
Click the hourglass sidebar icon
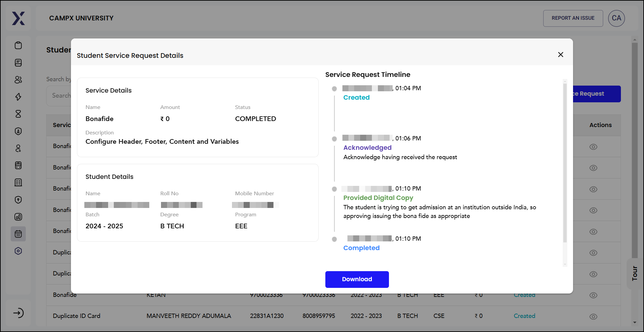18,114
